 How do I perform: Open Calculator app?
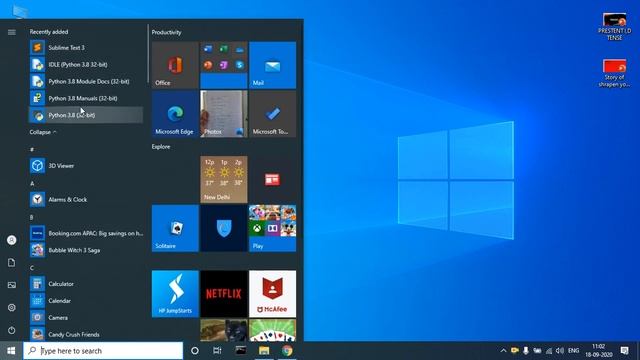tap(86, 284)
